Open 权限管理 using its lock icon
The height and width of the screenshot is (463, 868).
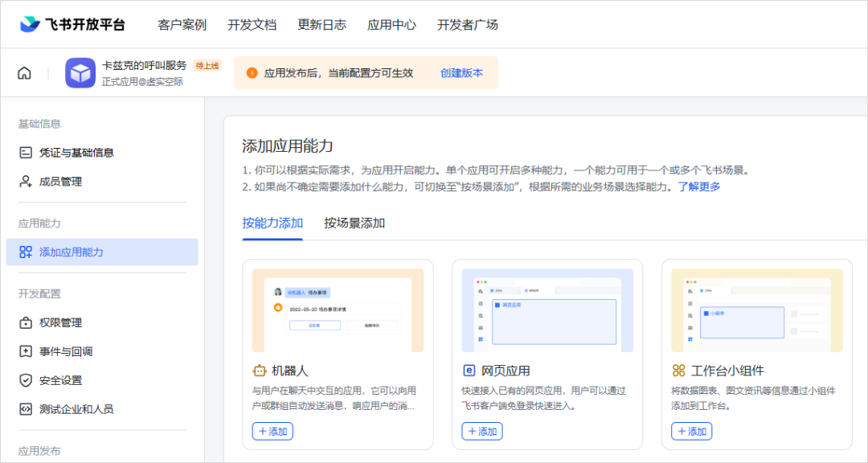click(x=26, y=322)
